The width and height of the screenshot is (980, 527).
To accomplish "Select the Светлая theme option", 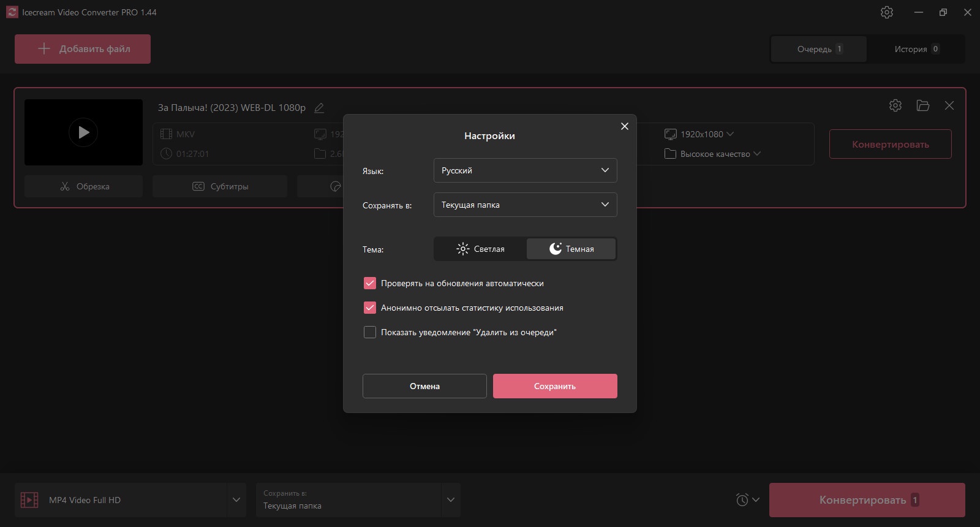I will click(x=481, y=249).
